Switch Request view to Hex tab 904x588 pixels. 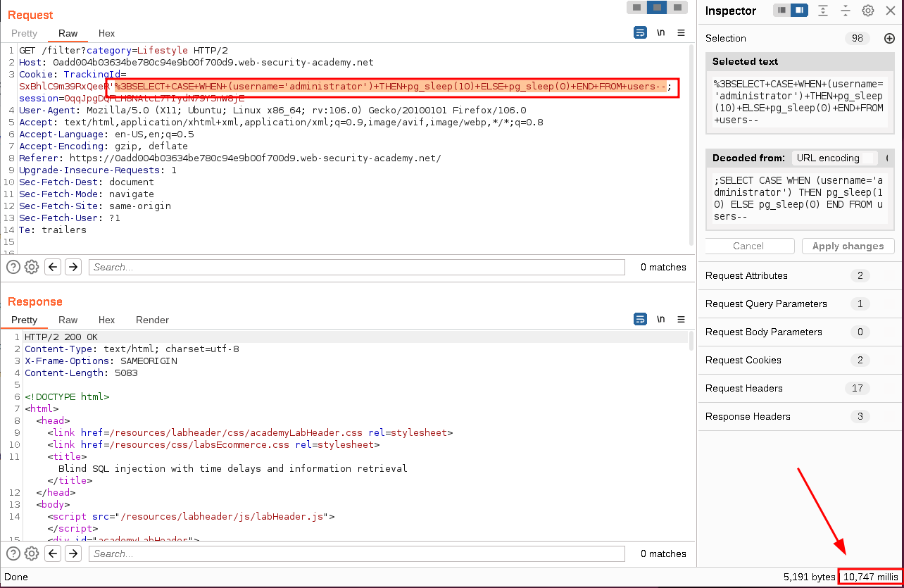click(x=106, y=33)
